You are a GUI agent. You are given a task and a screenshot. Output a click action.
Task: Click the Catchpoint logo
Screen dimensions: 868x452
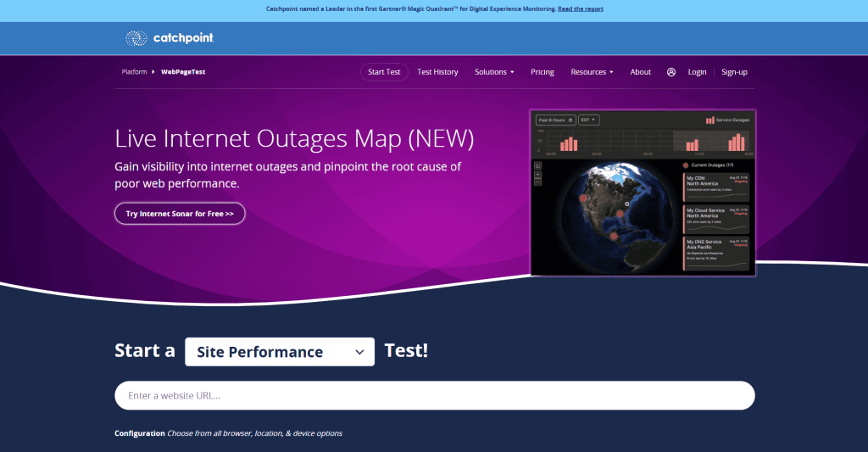170,38
